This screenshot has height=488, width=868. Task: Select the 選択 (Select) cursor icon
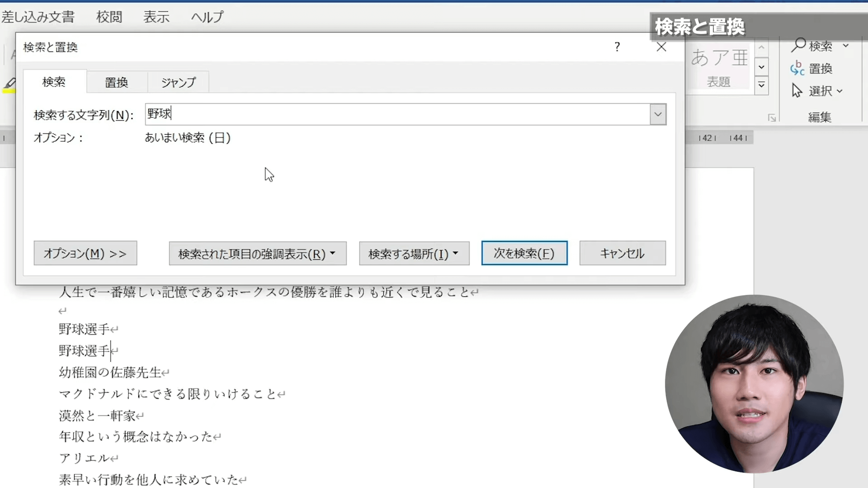[x=797, y=90]
